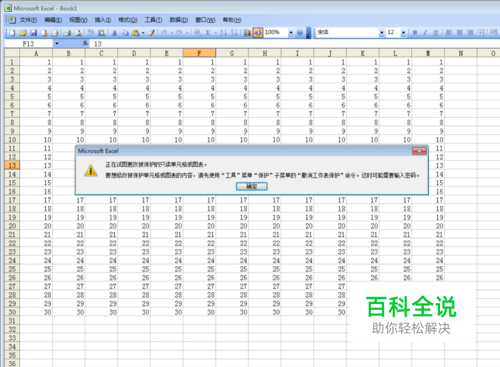The height and width of the screenshot is (367, 500).
Task: Open the 插入(I) menu
Action: [x=103, y=20]
